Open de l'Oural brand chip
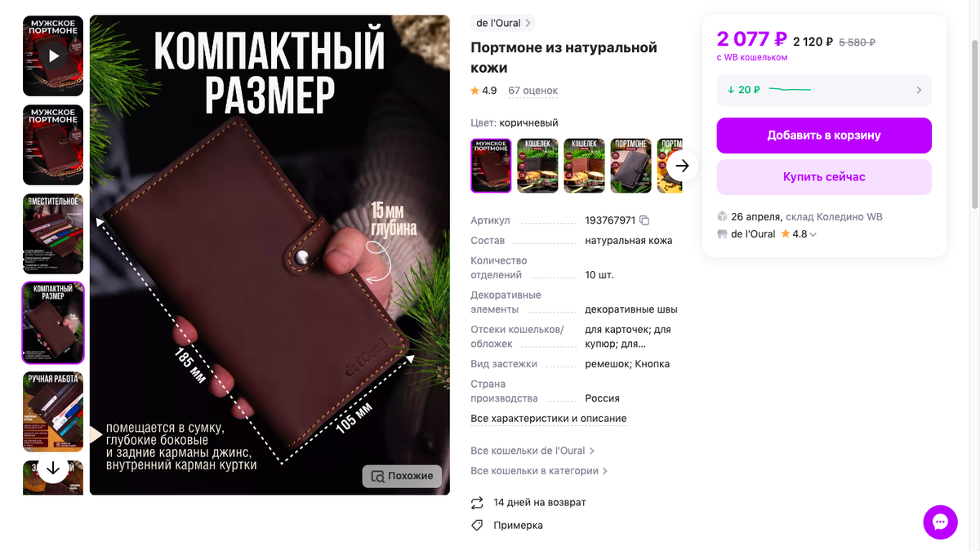The height and width of the screenshot is (551, 980). point(503,23)
